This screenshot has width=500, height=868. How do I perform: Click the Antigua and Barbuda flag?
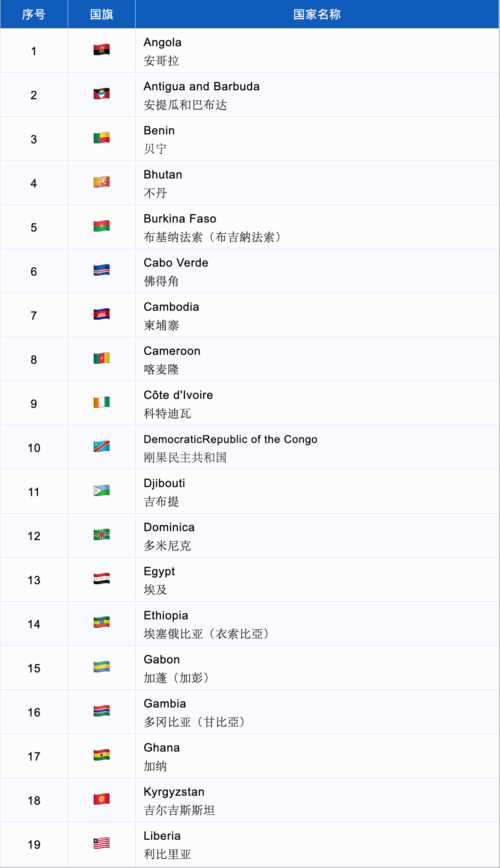tap(101, 94)
